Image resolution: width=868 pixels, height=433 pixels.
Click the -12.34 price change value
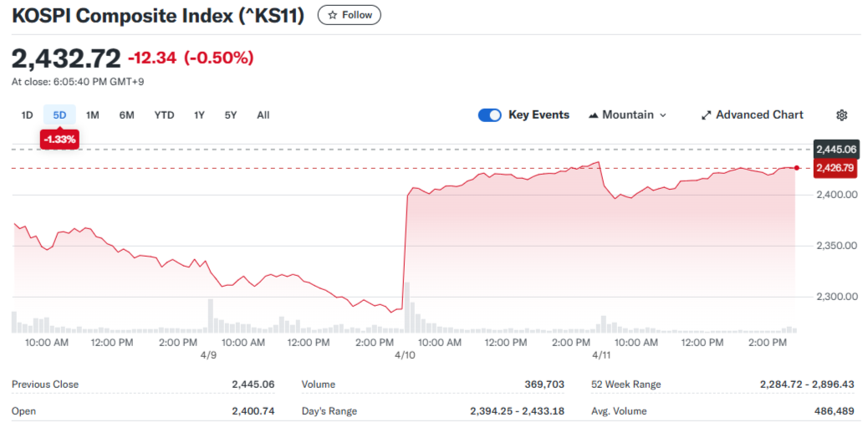pos(152,58)
